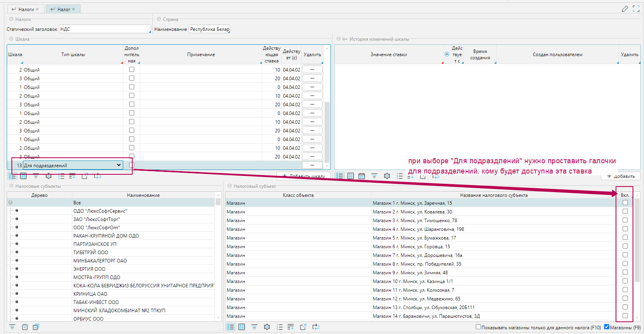
Task: Click export icon in tax subject toolbar
Action: 303,327
